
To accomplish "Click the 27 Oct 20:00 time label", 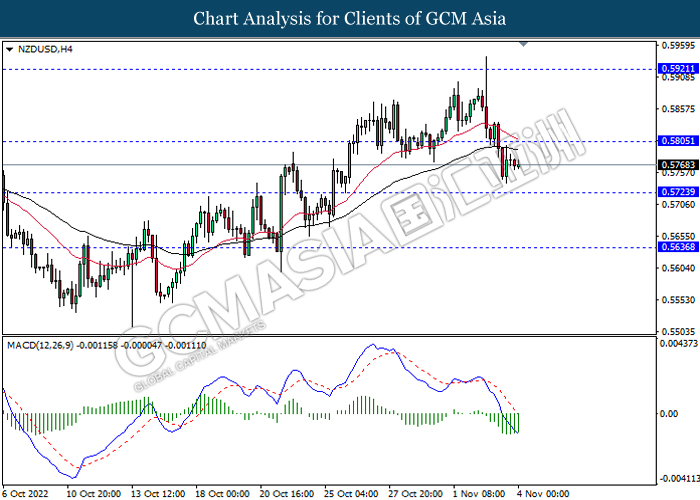I will pyautogui.click(x=415, y=494).
